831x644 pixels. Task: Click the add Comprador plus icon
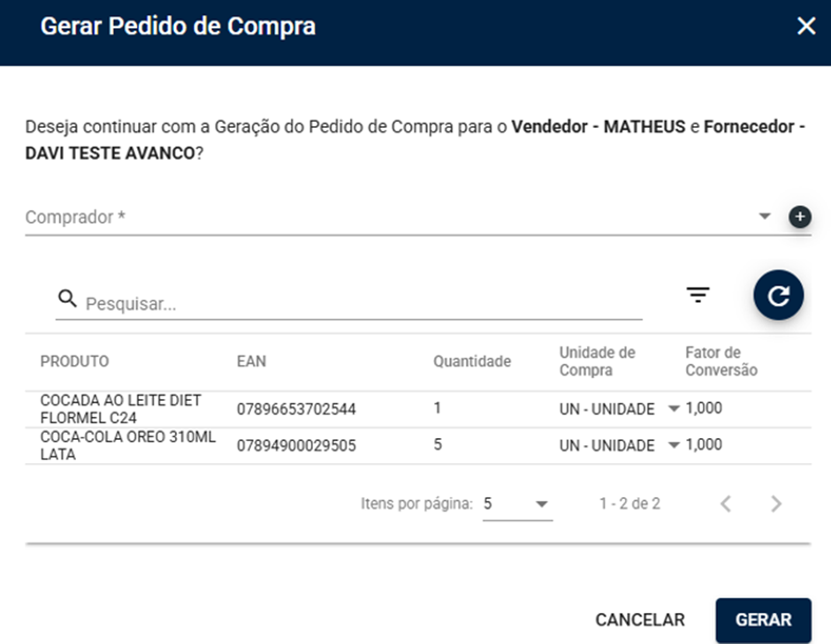click(x=800, y=216)
